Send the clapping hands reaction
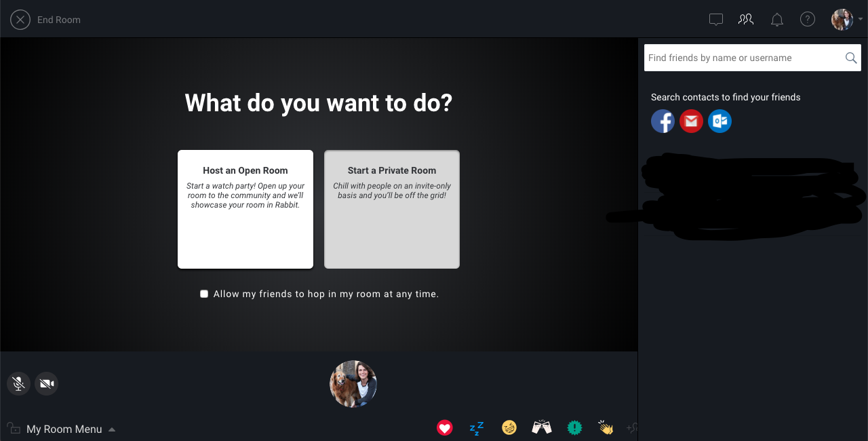The image size is (868, 441). (x=606, y=427)
